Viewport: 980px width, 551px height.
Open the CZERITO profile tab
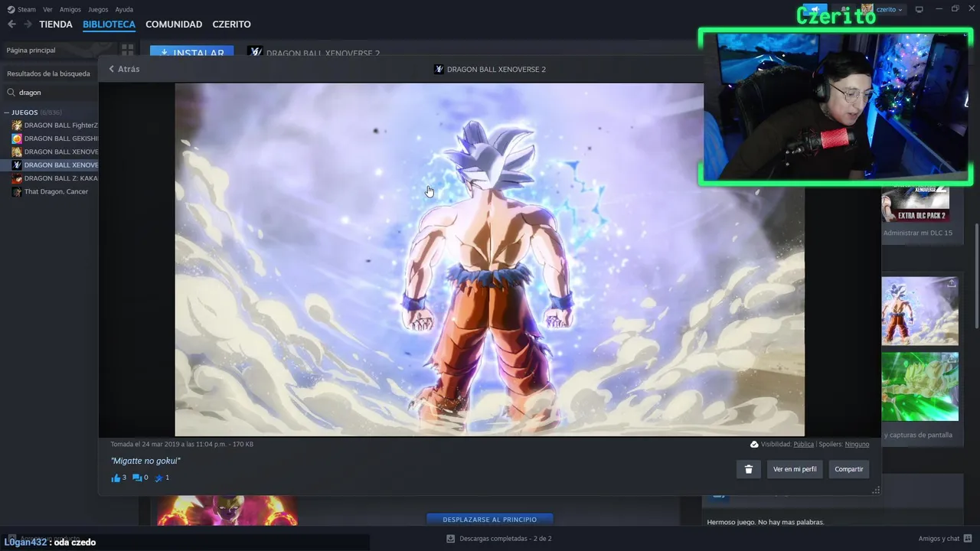[231, 24]
